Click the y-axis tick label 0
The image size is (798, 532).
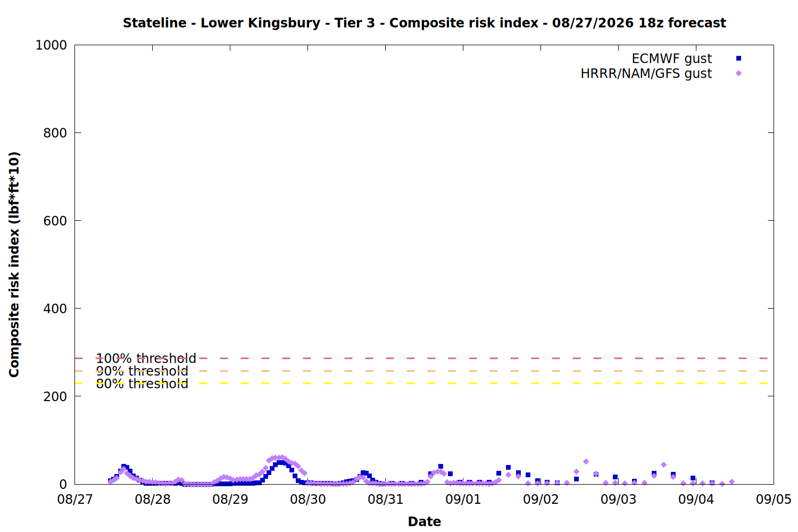(63, 484)
